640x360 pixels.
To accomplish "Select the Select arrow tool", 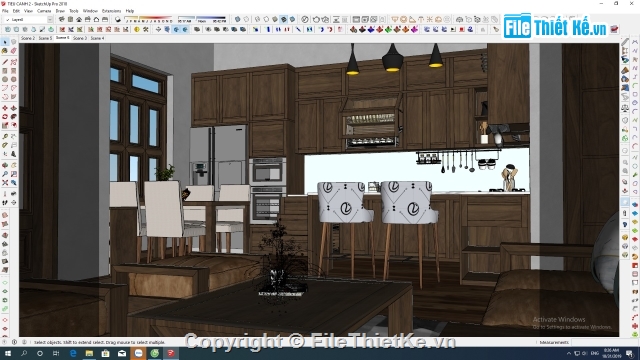I will coord(5,42).
